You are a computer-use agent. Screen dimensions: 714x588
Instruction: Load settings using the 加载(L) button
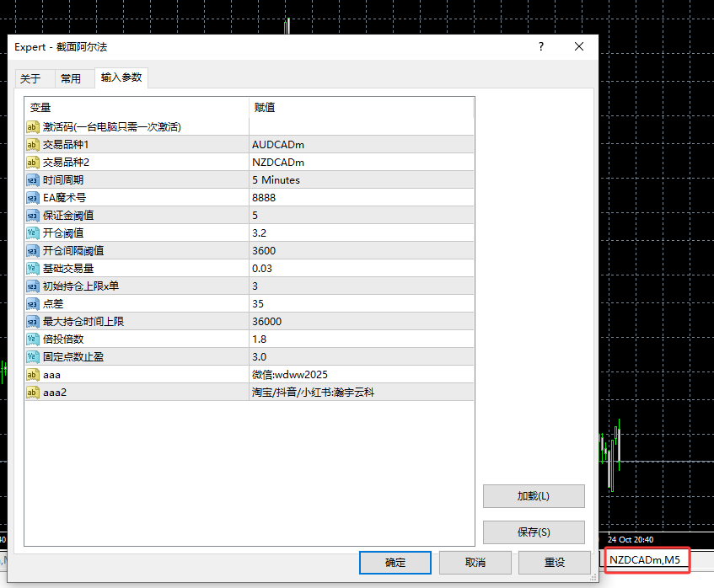tap(533, 495)
